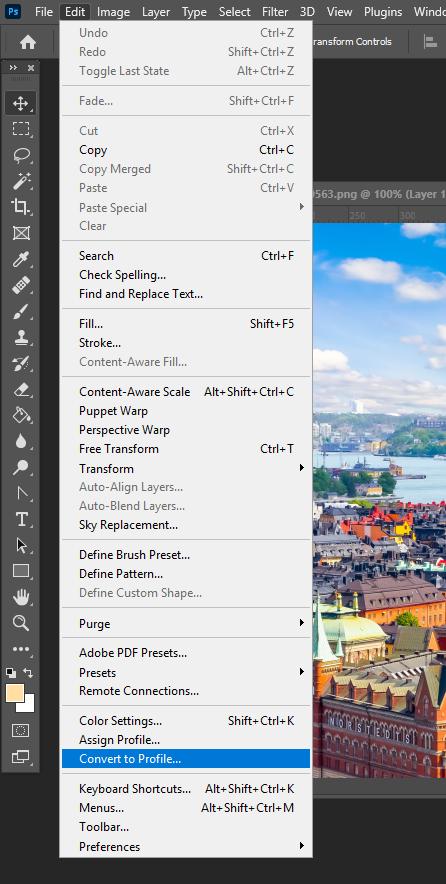Viewport: 446px width, 884px height.
Task: Select the Move tool
Action: [21, 103]
